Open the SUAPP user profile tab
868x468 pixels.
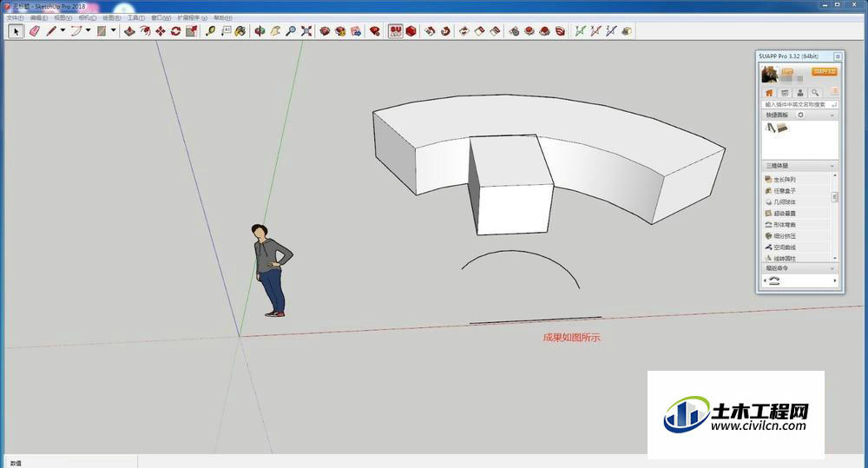(800, 93)
